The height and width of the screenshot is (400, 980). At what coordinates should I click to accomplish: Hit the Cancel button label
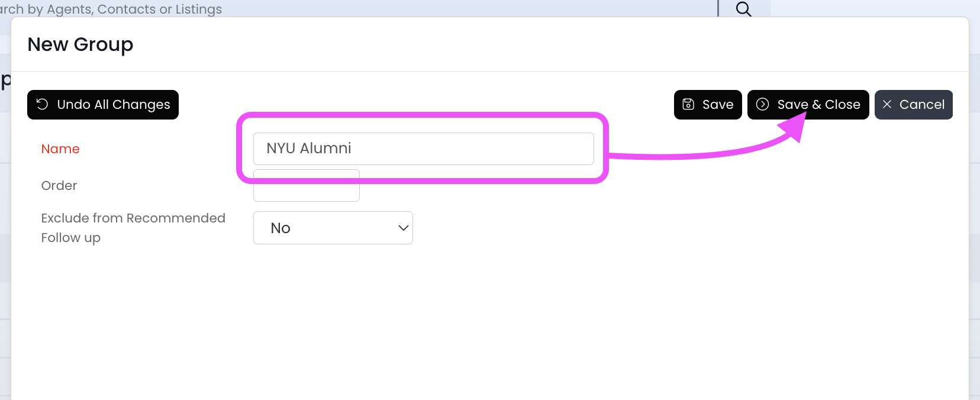(x=921, y=105)
